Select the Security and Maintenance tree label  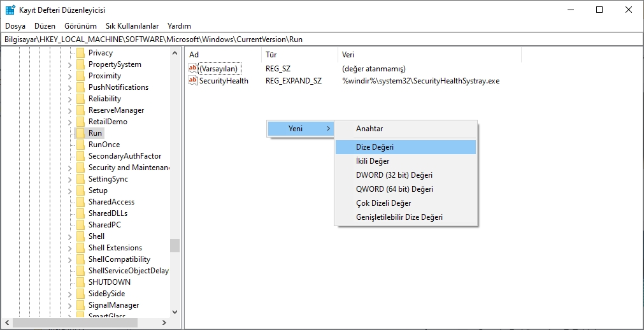click(x=129, y=168)
